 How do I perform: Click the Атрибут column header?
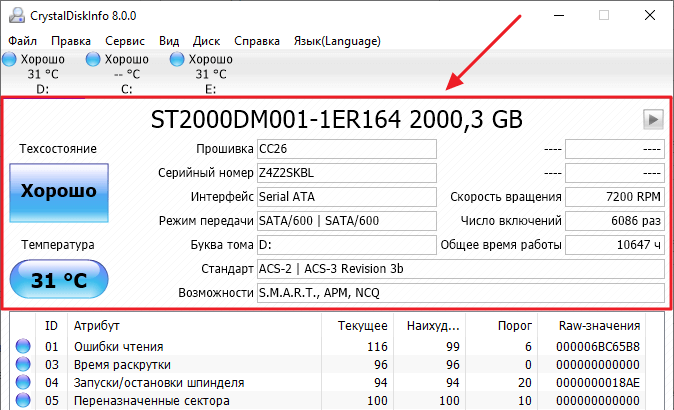click(x=94, y=325)
